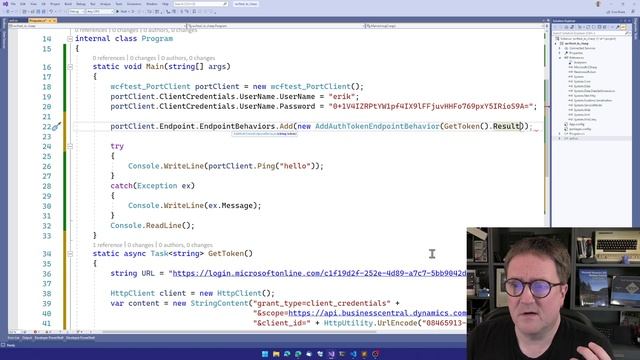Click the Visual Studio taskbar icon
This screenshot has height=360, width=640.
331,353
